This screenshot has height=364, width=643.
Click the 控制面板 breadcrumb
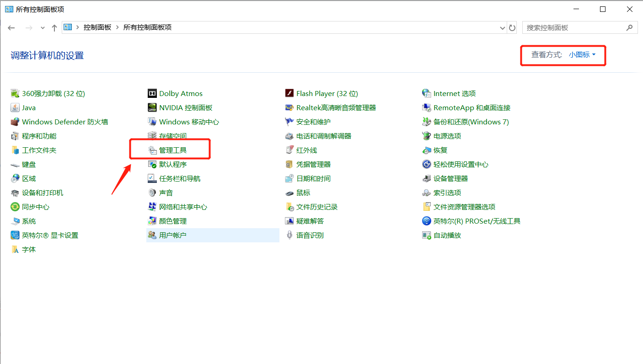tap(97, 27)
